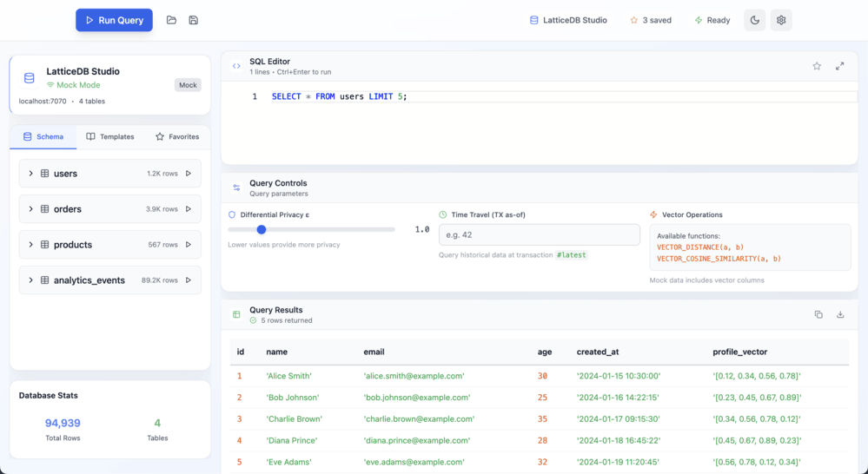This screenshot has width=868, height=474.
Task: Click the Run Query button
Action: (114, 20)
